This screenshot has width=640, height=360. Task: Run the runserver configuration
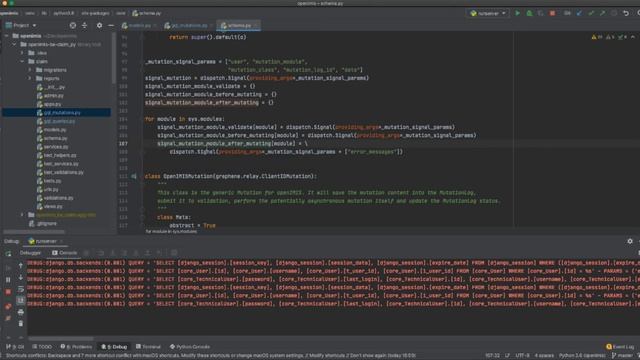point(518,13)
